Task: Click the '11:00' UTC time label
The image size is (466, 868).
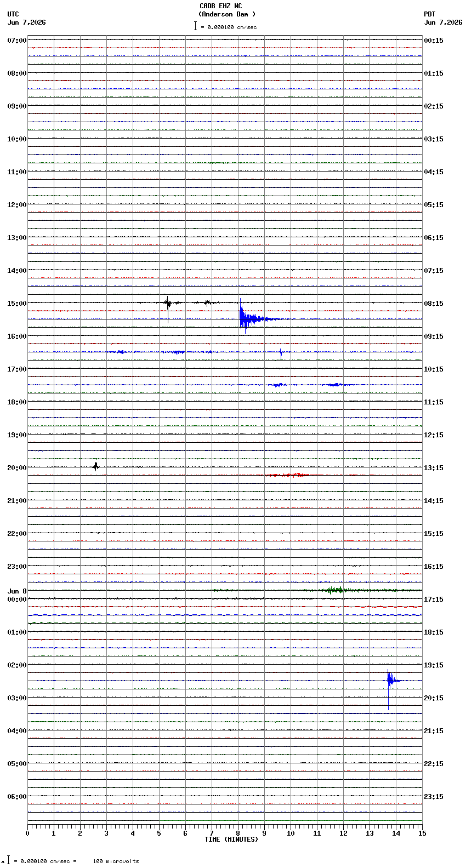Action: click(x=17, y=172)
